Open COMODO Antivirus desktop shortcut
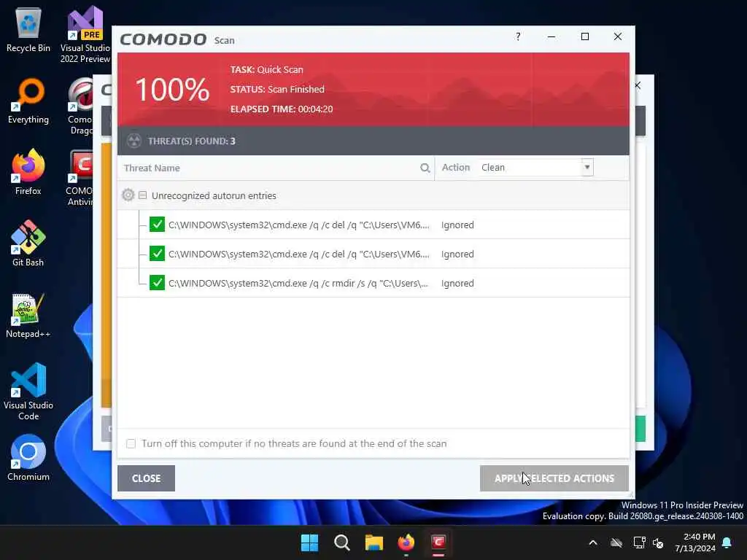Image resolution: width=747 pixels, height=560 pixels. coord(80,177)
